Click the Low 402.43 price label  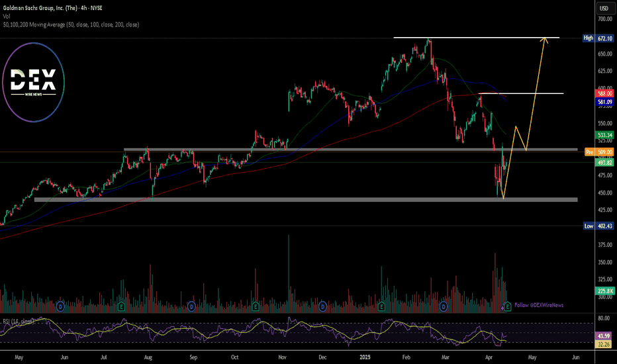[598, 226]
